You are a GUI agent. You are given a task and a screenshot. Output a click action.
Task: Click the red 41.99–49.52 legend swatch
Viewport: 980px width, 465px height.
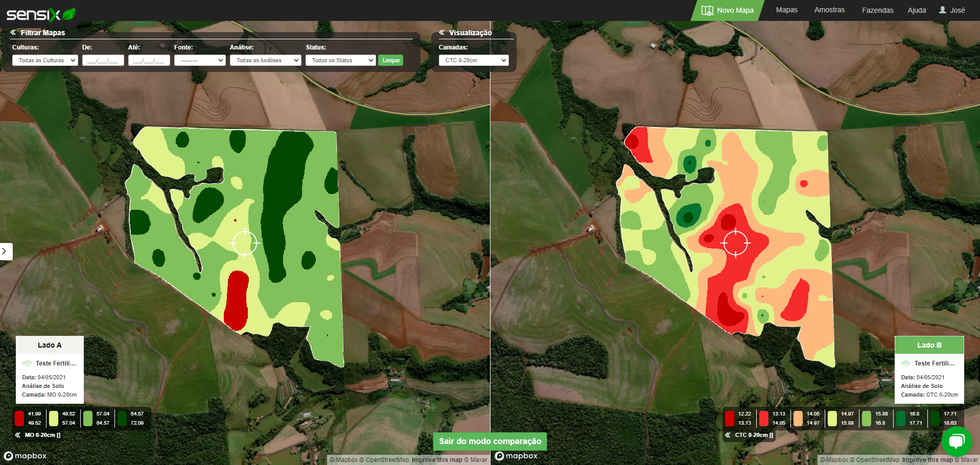tap(19, 419)
